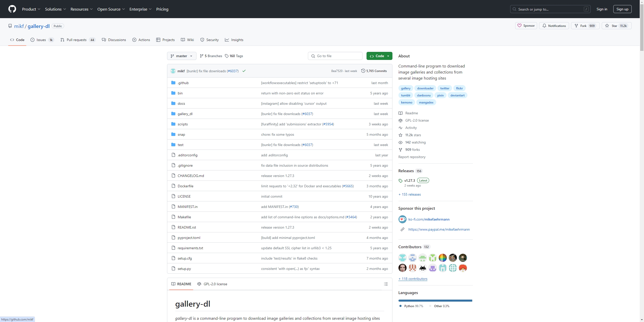Viewport: 644px width, 322px height.
Task: Select the Wiki tab
Action: pyautogui.click(x=191, y=40)
